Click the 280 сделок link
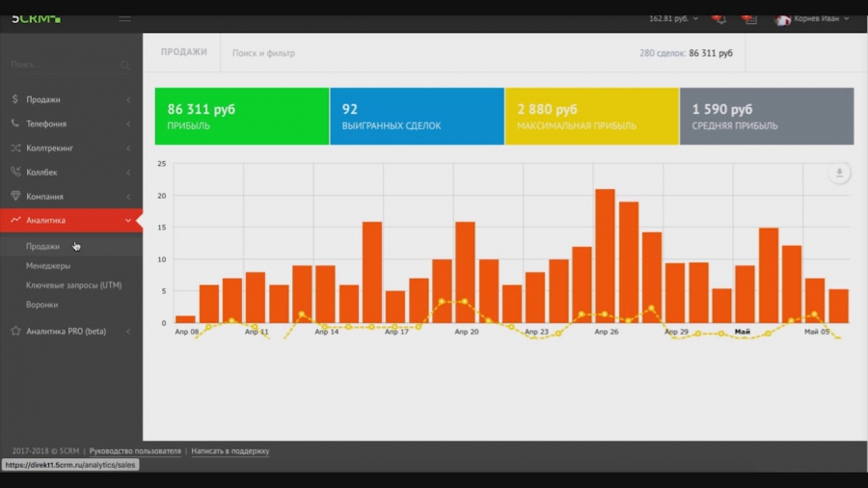Screen dimensions: 868x488 pyautogui.click(x=662, y=53)
